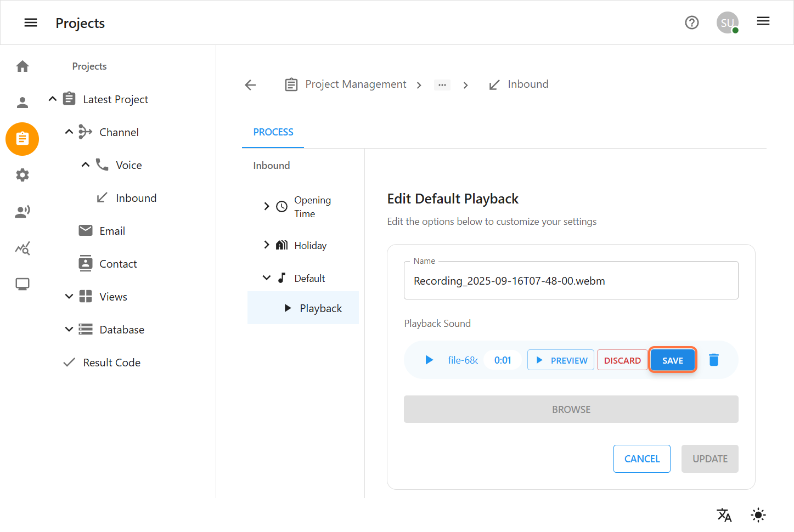
Task: Open the settings gear in the sidebar
Action: point(22,175)
